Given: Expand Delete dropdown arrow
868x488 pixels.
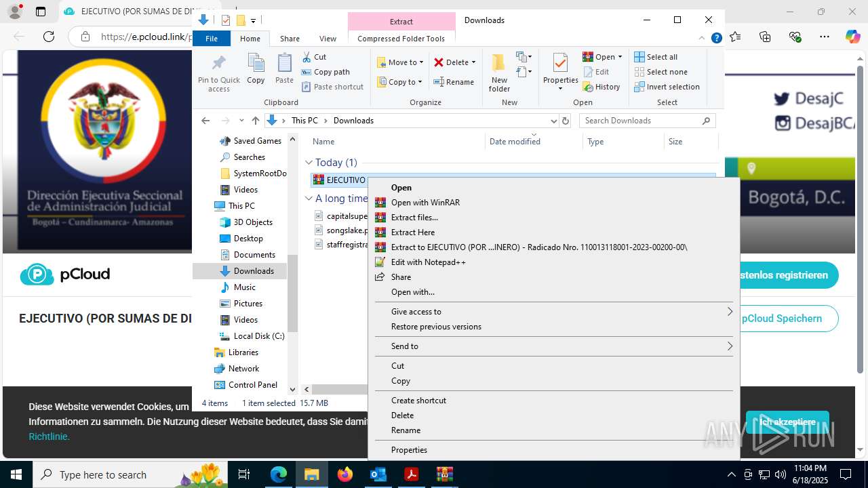Looking at the screenshot, I should [473, 62].
